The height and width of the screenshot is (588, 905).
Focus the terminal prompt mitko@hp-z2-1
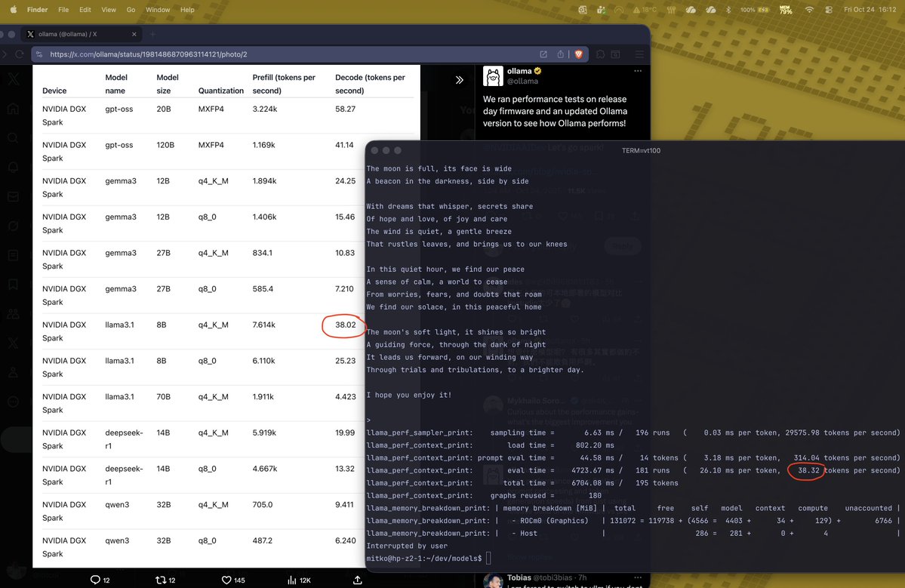[428, 558]
